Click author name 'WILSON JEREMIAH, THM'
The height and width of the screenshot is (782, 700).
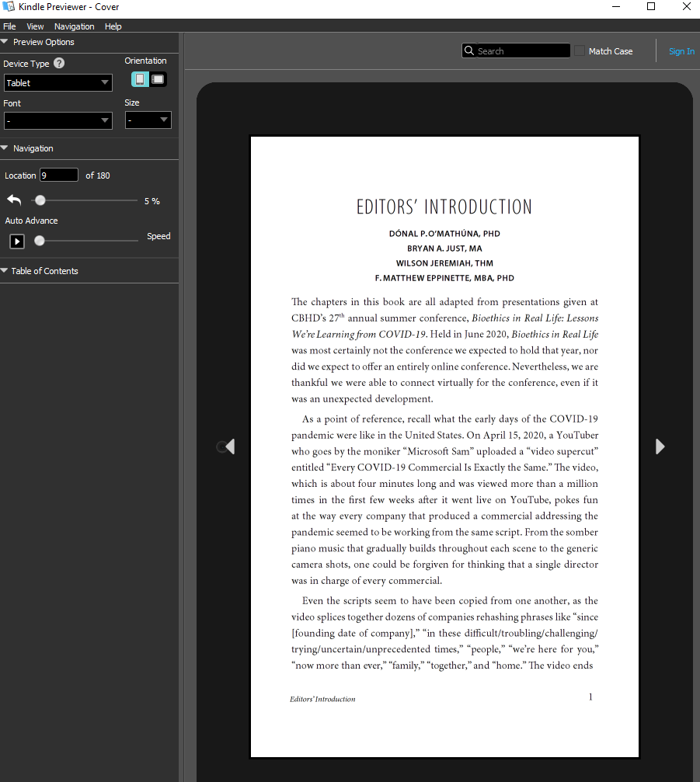pyautogui.click(x=444, y=263)
